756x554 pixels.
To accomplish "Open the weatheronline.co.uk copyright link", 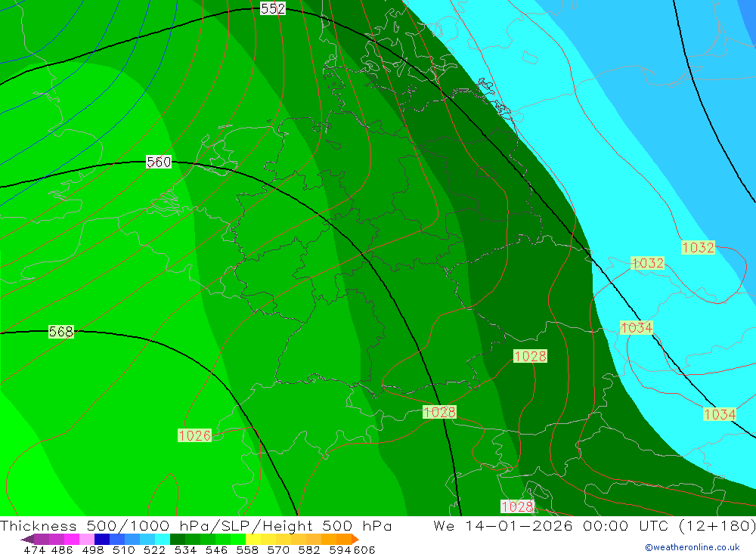I will [692, 547].
